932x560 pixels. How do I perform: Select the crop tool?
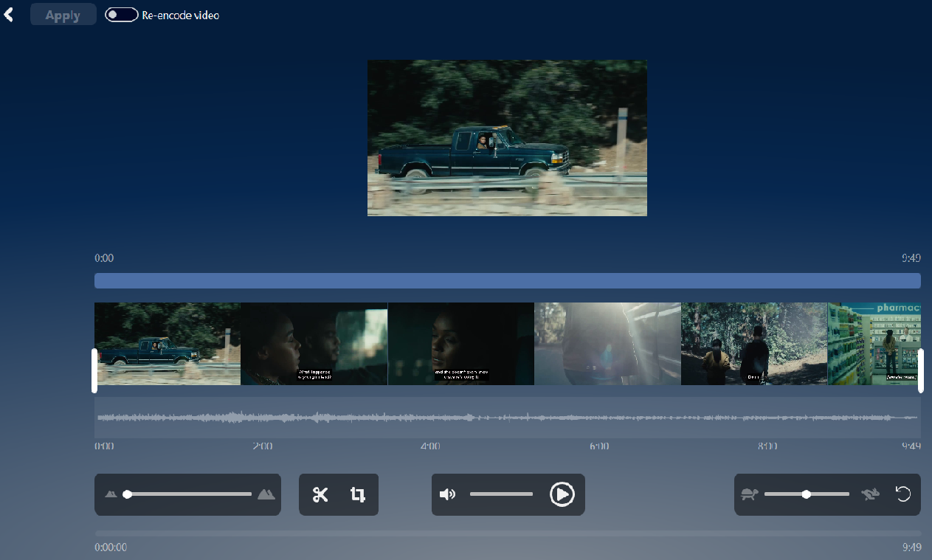click(358, 494)
